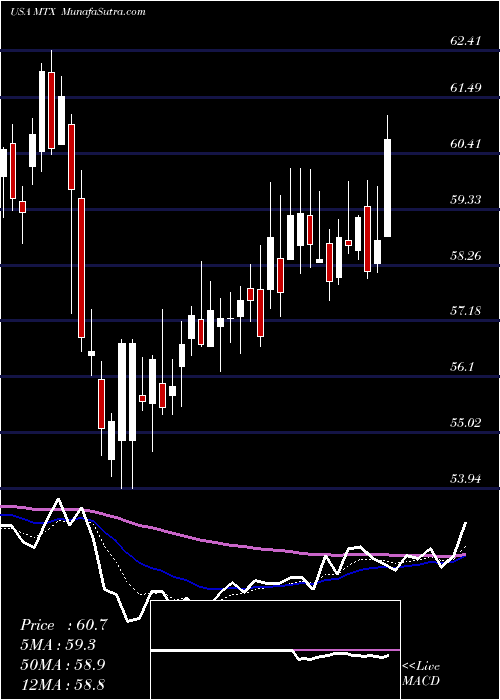Click the <<Live MACD label

click(x=421, y=674)
